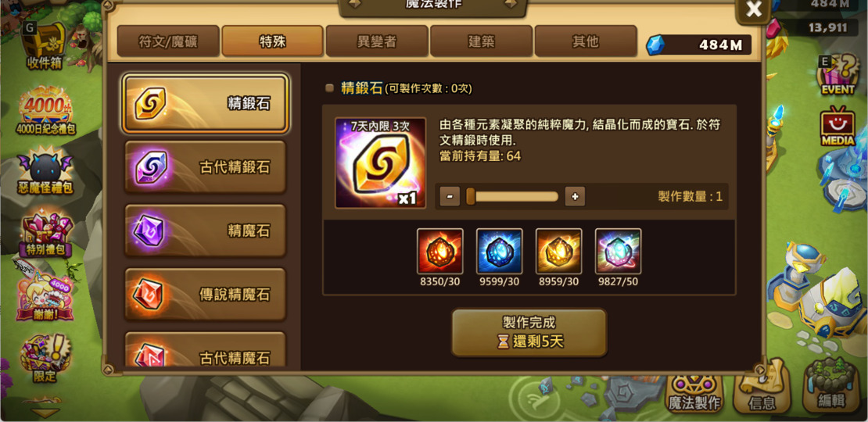Increase craft quantity with plus button
This screenshot has width=868, height=422.
576,196
